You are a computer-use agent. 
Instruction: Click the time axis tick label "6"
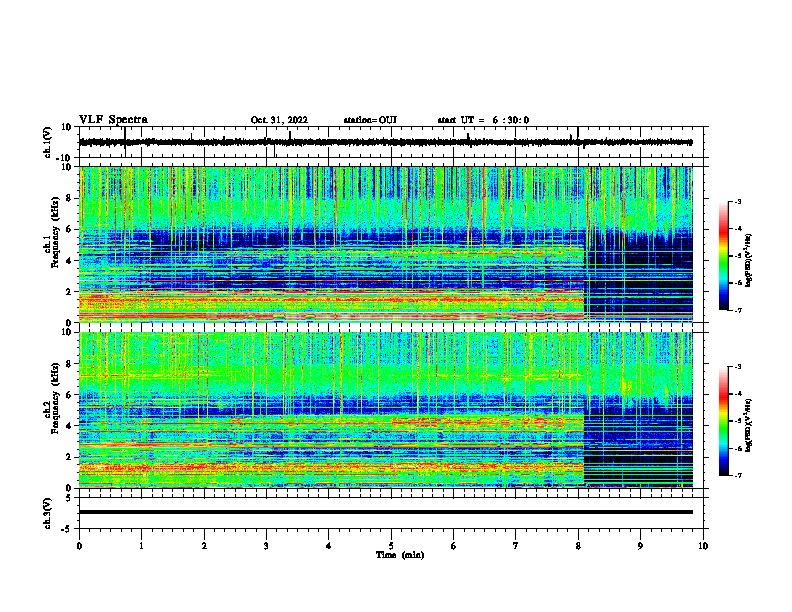pos(454,546)
